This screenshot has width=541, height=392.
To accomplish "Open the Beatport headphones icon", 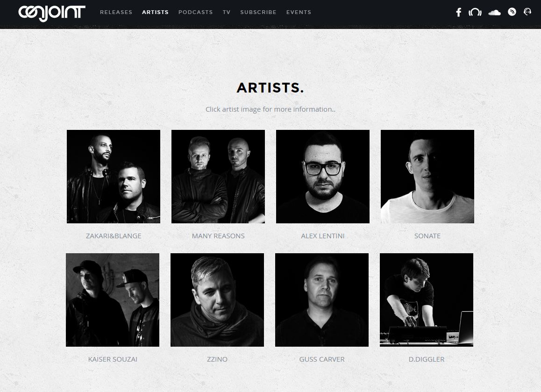I will tap(475, 13).
